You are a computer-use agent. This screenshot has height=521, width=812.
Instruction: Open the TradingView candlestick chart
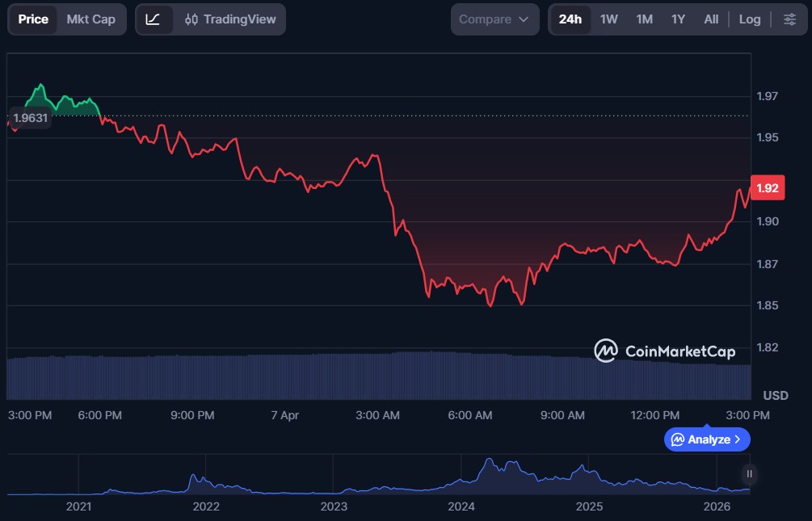210,19
